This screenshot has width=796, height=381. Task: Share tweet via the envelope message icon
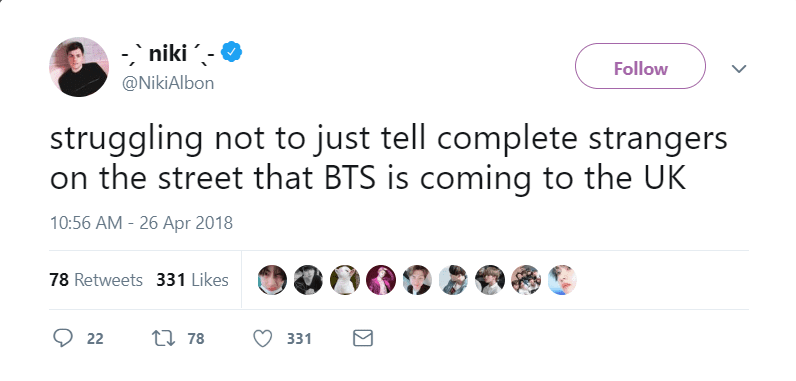click(362, 338)
